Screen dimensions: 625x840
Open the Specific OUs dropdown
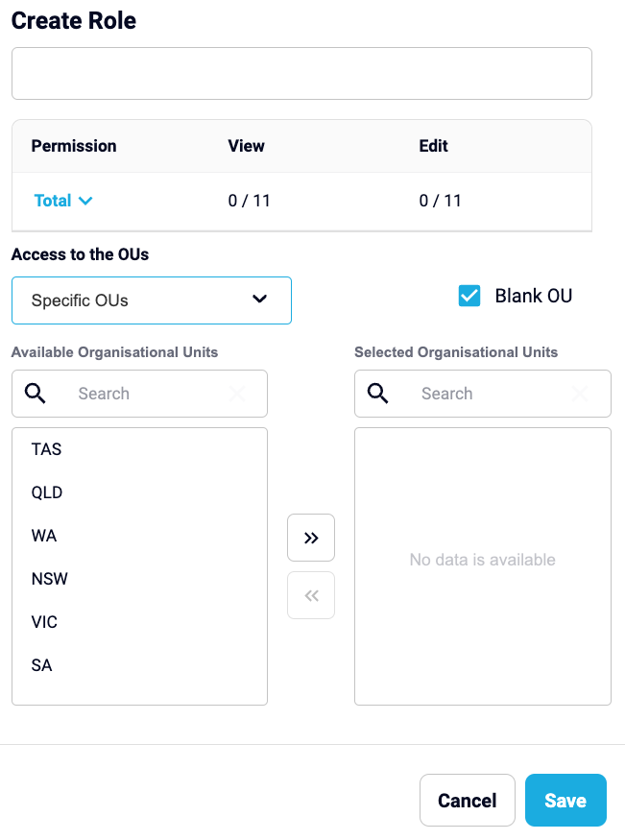click(152, 300)
